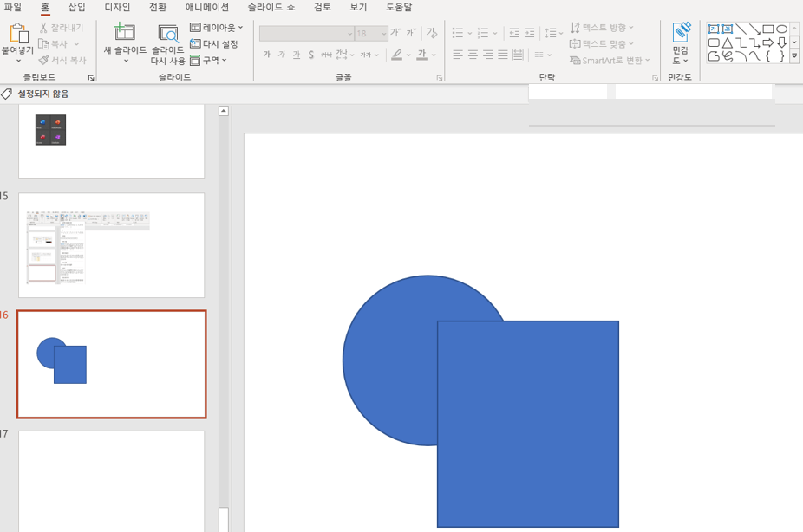Select arrow line shape in gallery
This screenshot has height=532, width=803.
pyautogui.click(x=754, y=29)
